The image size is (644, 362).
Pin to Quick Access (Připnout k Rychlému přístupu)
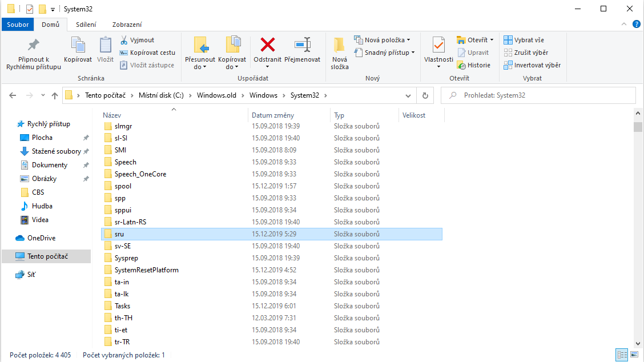[x=33, y=54]
